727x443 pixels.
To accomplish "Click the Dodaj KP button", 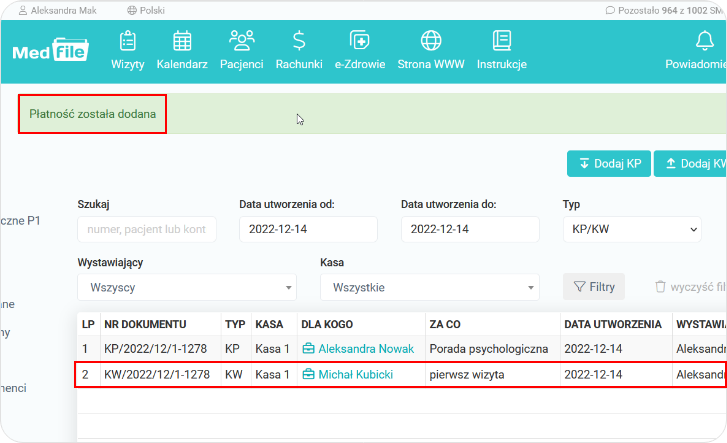I will tap(609, 164).
